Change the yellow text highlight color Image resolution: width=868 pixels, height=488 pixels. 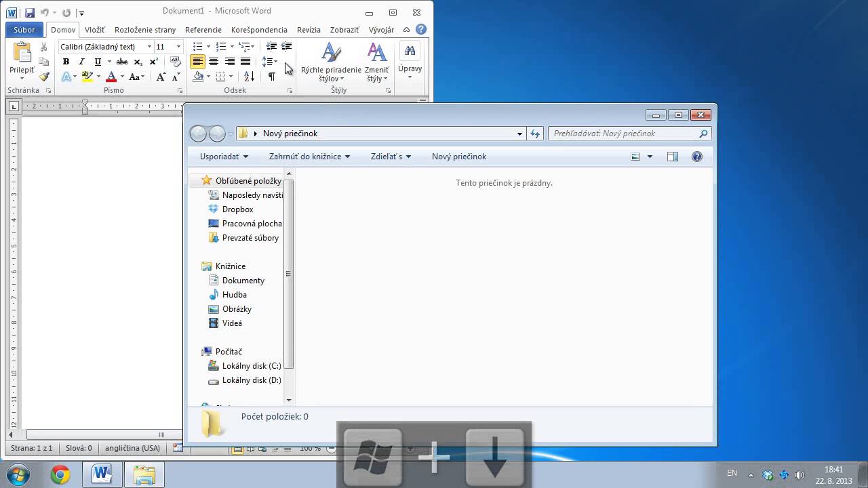pyautogui.click(x=87, y=77)
